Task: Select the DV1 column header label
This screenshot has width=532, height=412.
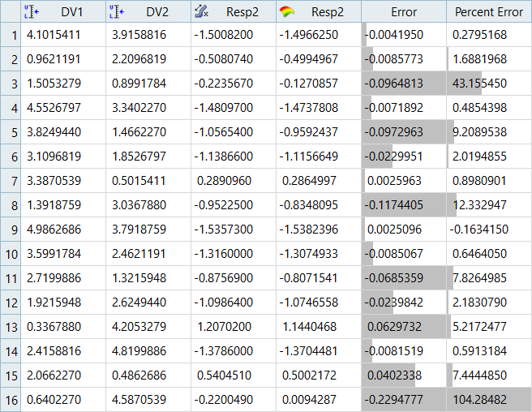Action: coord(71,12)
